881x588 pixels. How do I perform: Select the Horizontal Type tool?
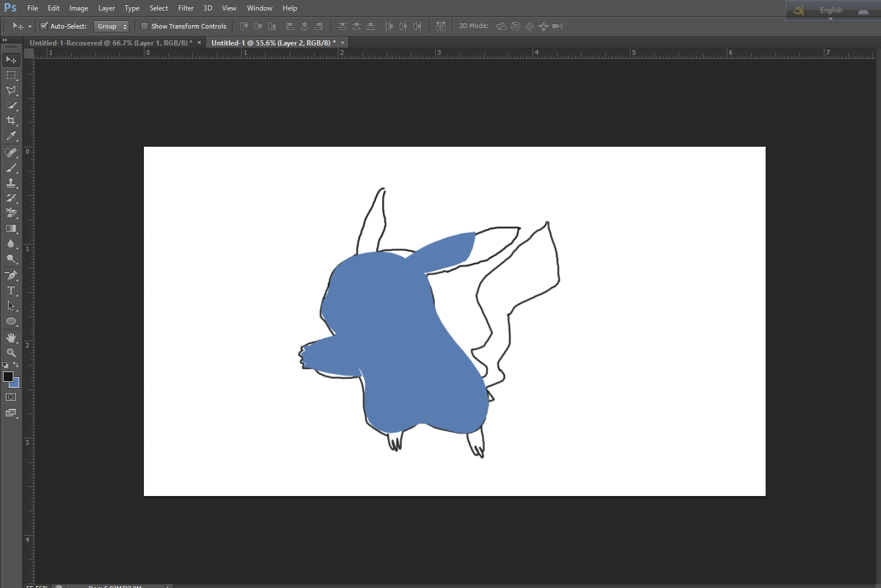11,291
